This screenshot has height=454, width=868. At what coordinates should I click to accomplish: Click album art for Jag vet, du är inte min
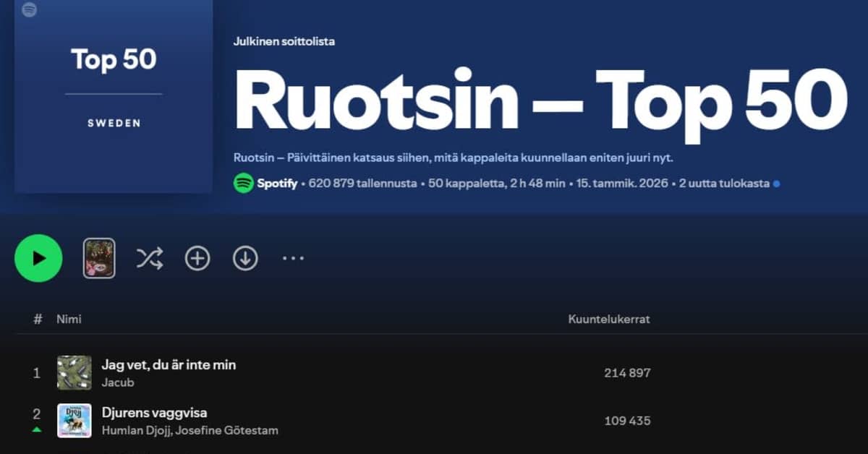click(75, 373)
